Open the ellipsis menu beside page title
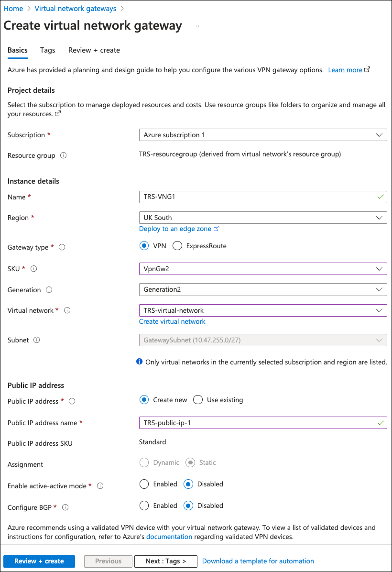This screenshot has width=392, height=572. pyautogui.click(x=199, y=26)
